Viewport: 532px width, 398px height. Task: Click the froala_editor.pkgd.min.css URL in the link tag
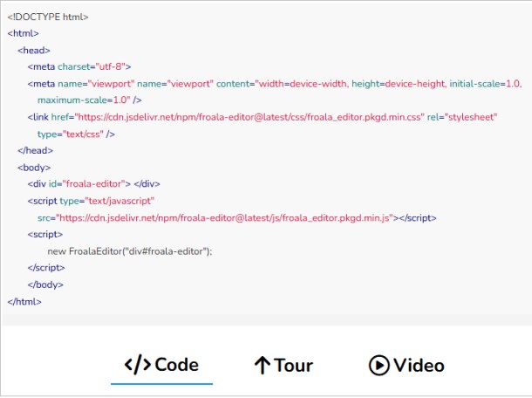249,117
